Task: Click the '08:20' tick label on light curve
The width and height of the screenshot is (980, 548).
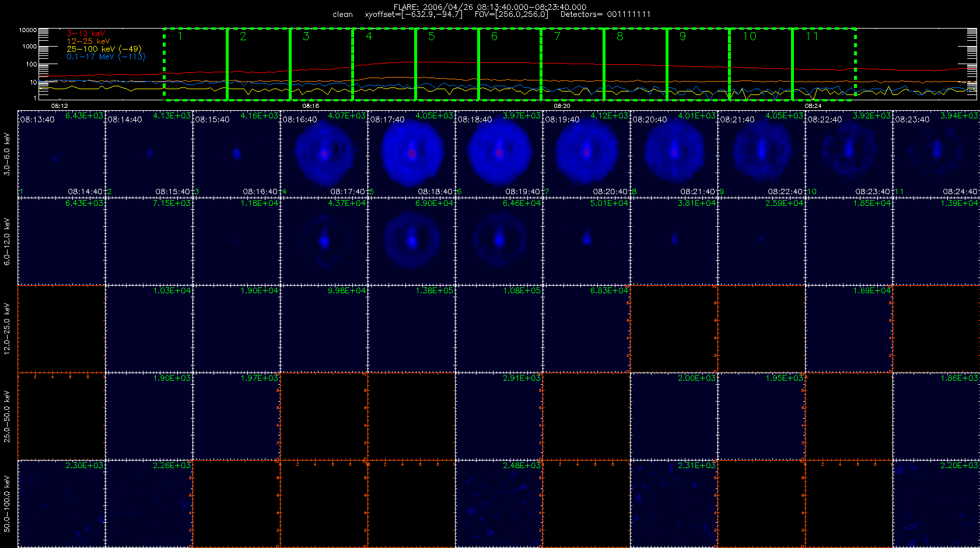Action: [x=562, y=106]
